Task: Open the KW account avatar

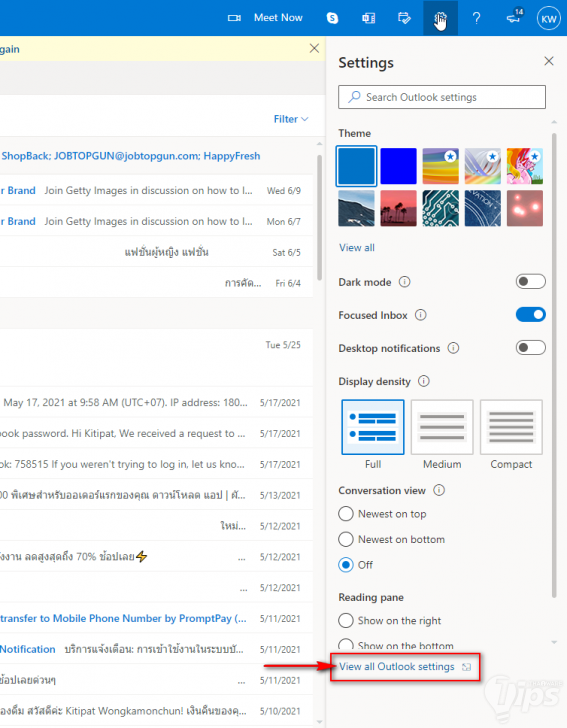Action: point(548,19)
